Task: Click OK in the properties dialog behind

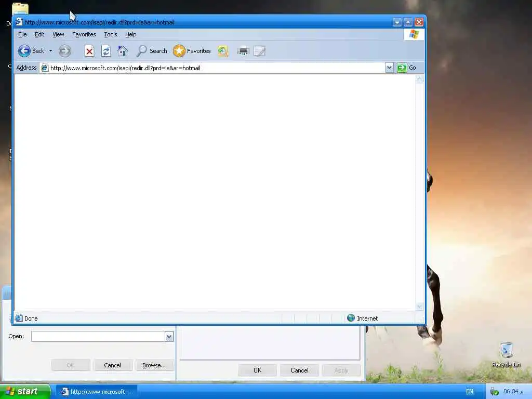Action: (258, 370)
